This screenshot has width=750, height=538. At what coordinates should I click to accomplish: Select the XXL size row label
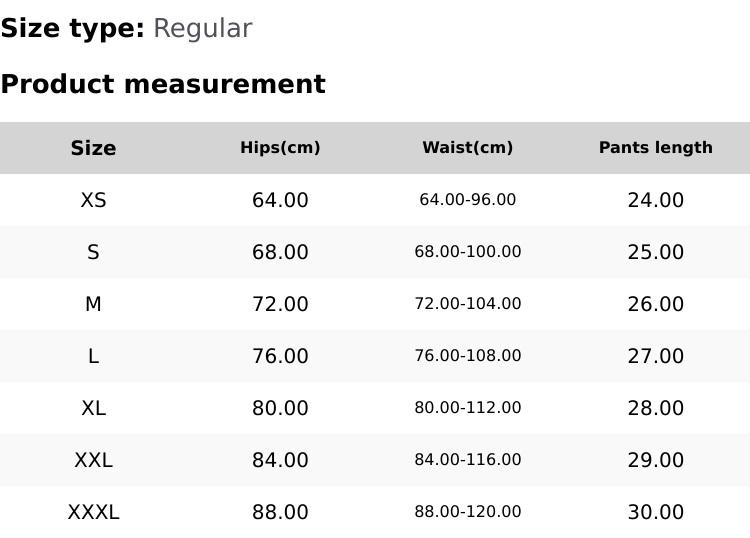coord(93,460)
